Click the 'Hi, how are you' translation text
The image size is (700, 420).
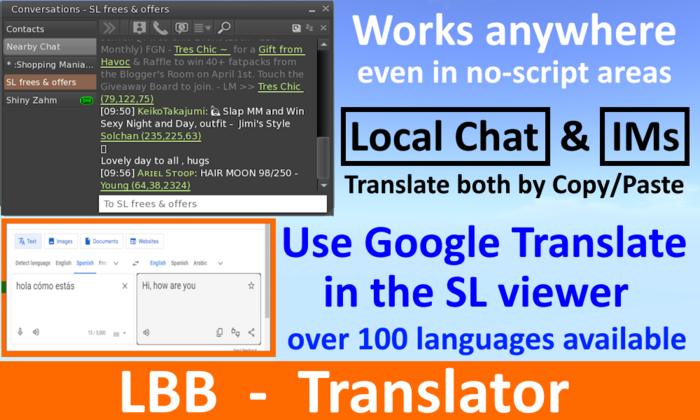(x=169, y=285)
